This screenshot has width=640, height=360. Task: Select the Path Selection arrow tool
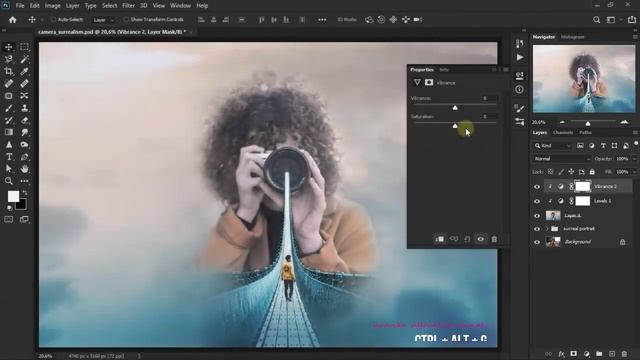[x=9, y=169]
